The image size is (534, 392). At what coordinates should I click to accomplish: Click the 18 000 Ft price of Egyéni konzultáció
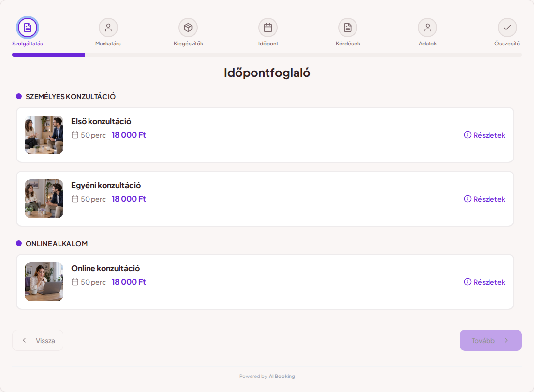129,199
